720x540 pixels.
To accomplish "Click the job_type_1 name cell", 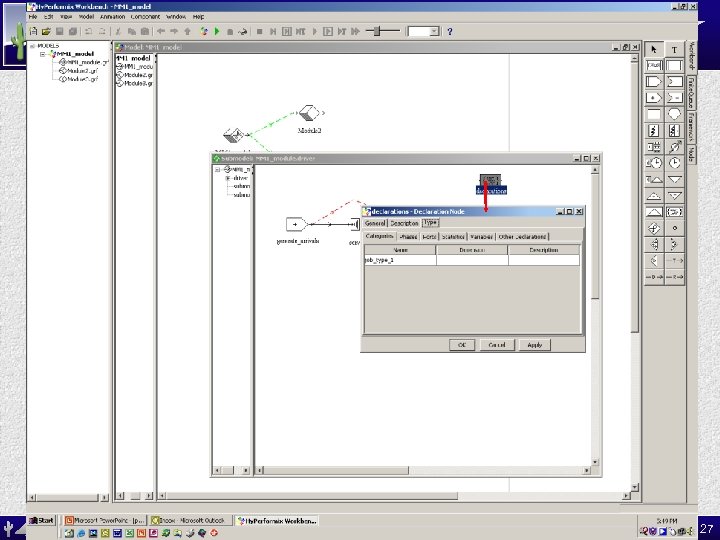I will [400, 260].
